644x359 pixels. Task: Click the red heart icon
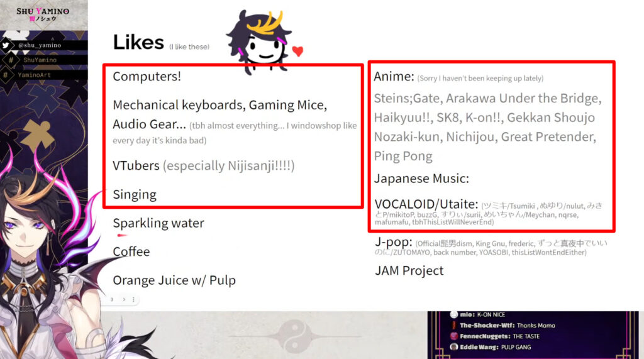pos(297,51)
